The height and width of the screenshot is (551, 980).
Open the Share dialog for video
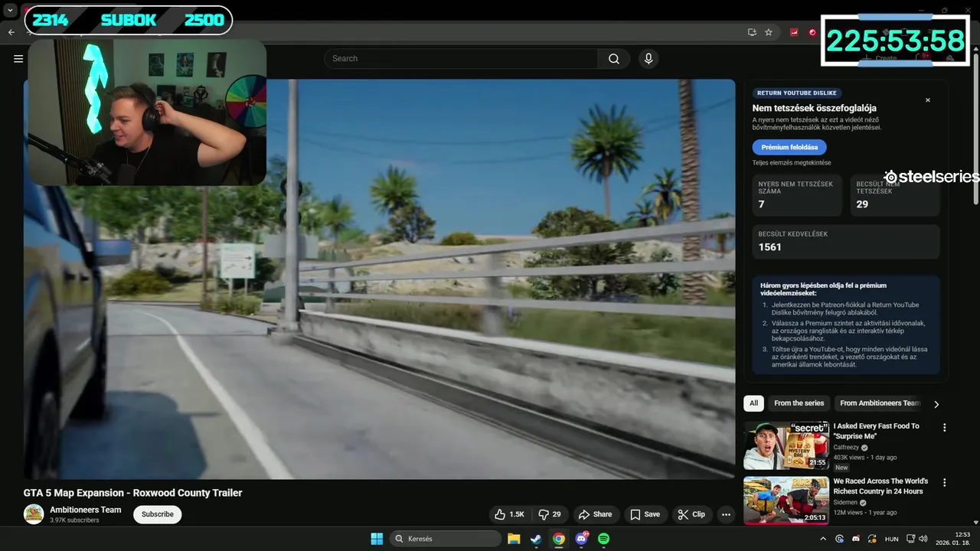595,514
